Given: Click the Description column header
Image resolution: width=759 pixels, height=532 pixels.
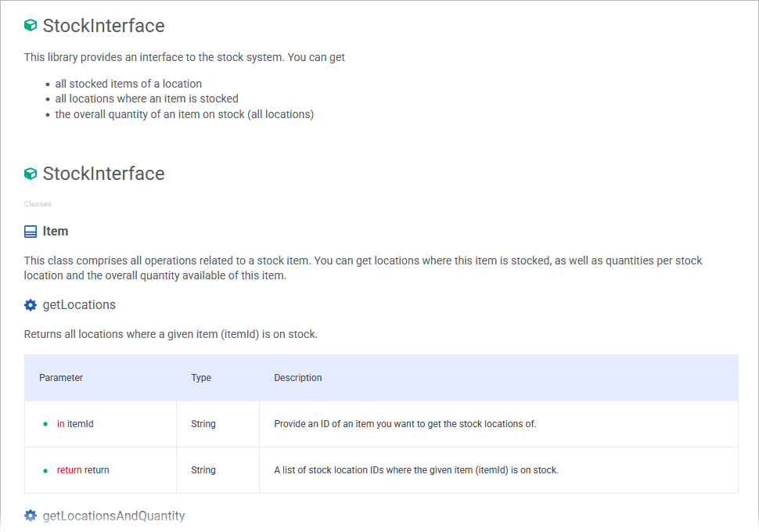Looking at the screenshot, I should click(297, 378).
